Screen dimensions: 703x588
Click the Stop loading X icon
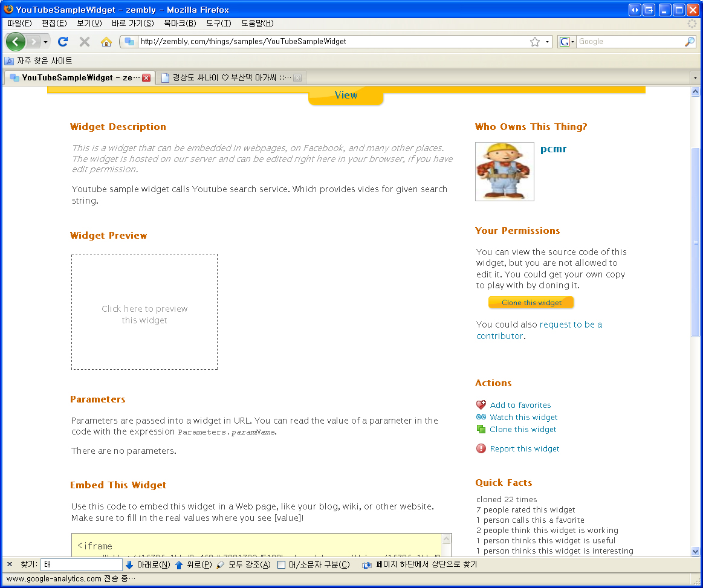(x=84, y=42)
